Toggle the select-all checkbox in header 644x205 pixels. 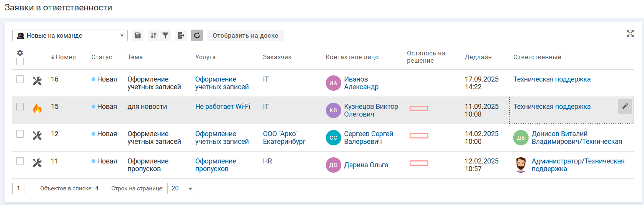click(x=20, y=62)
